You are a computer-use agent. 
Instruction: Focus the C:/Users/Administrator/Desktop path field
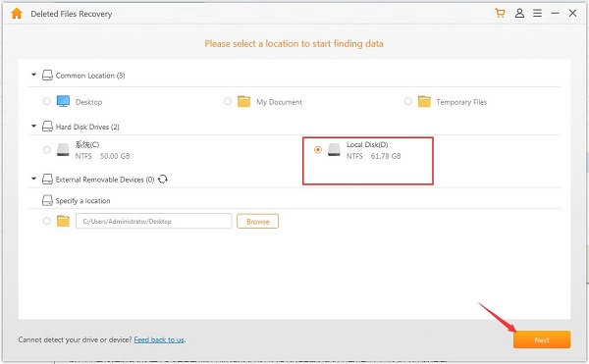point(154,221)
